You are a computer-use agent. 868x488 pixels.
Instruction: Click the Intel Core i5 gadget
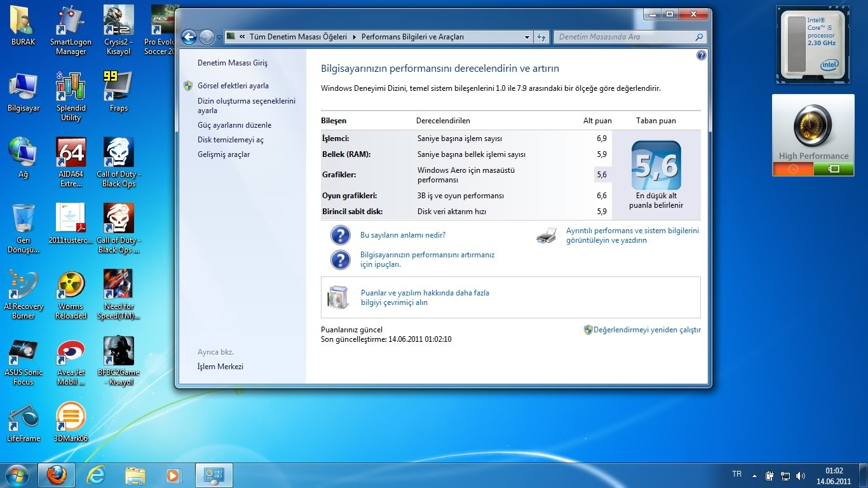(813, 44)
